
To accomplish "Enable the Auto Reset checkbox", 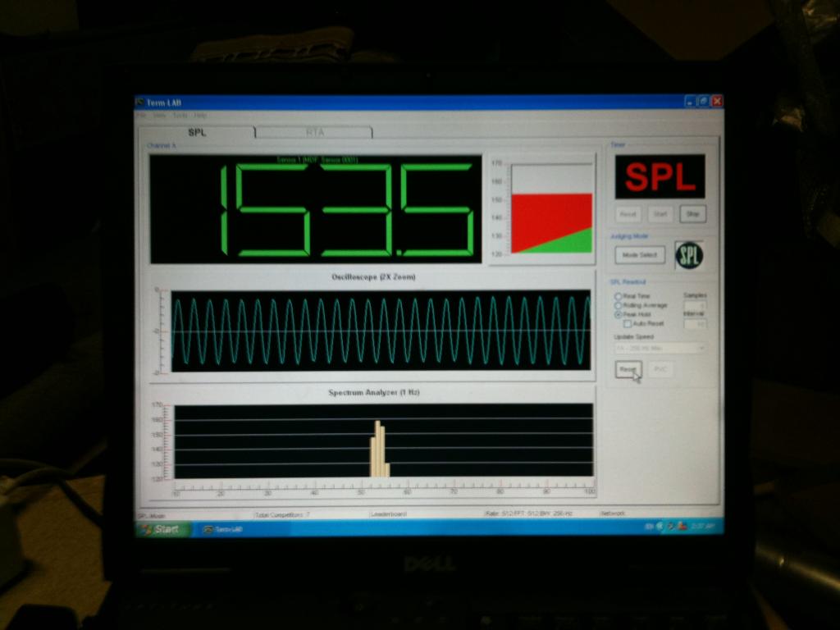I will point(628,324).
